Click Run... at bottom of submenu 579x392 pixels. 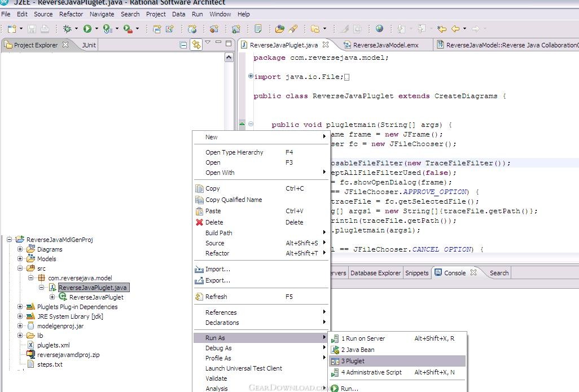pyautogui.click(x=397, y=388)
